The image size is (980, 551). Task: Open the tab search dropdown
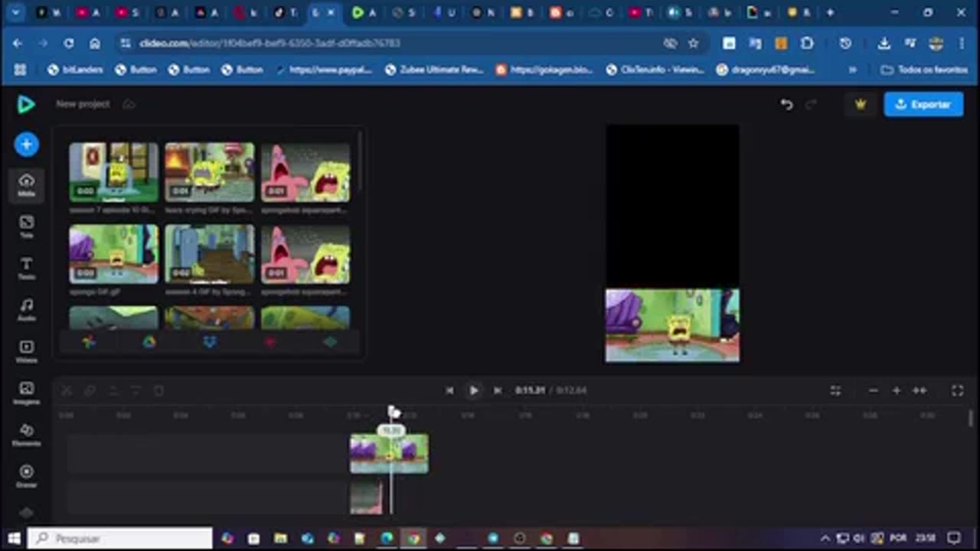click(x=16, y=12)
